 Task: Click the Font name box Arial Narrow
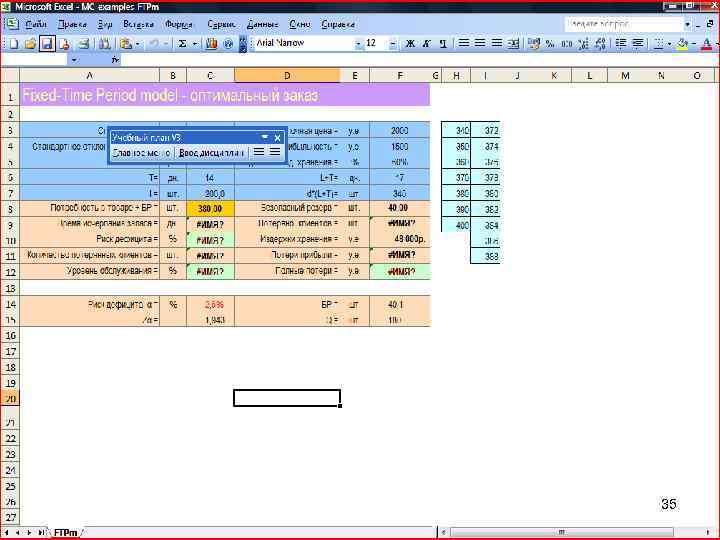(304, 44)
